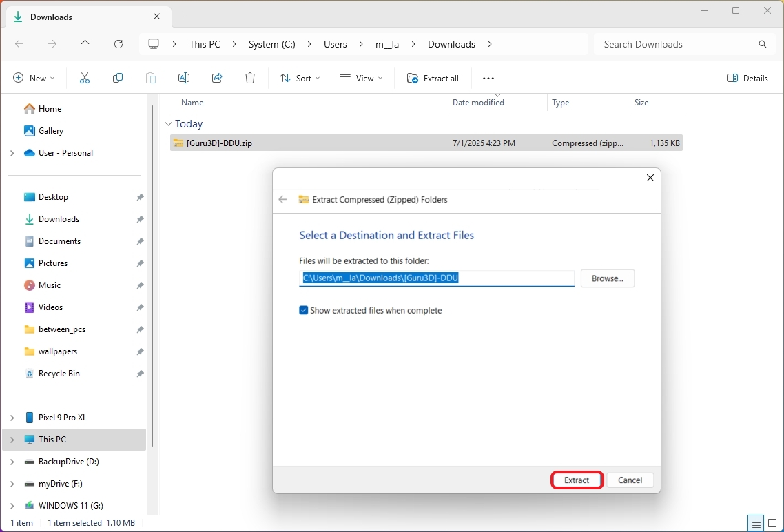Click m__la breadcrumb in address bar

[387, 44]
